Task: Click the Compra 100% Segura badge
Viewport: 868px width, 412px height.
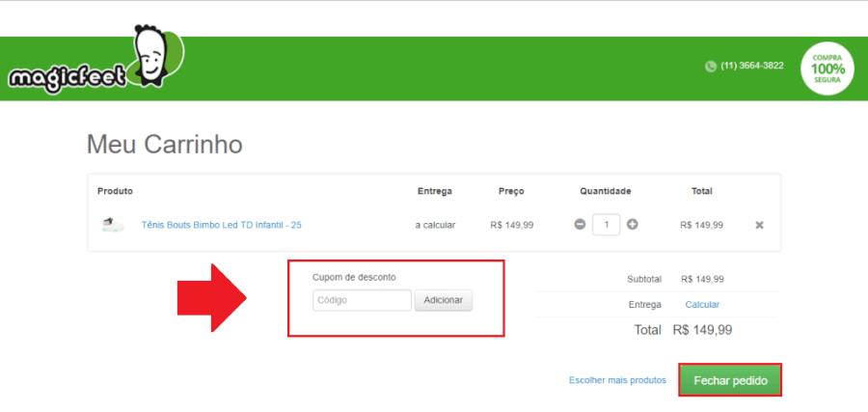Action: click(x=827, y=69)
